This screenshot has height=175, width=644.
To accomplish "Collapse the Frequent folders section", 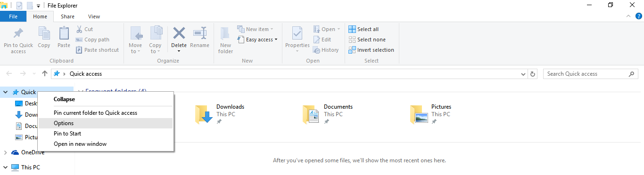I will (81, 91).
